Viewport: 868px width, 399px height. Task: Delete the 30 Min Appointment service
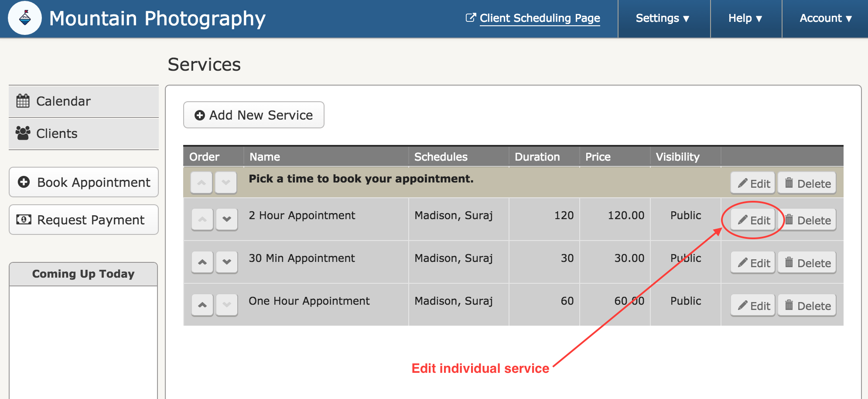[807, 263]
